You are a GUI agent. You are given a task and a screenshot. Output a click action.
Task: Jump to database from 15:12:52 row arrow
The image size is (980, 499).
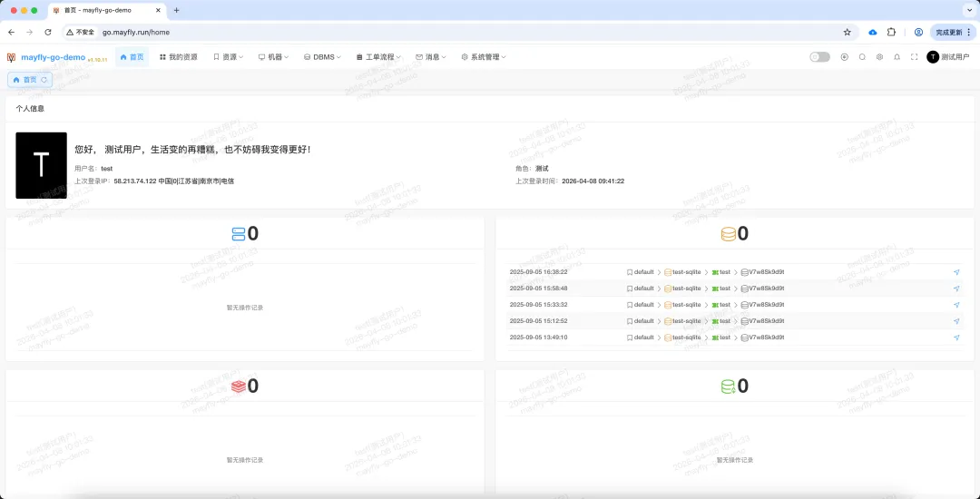pos(956,321)
